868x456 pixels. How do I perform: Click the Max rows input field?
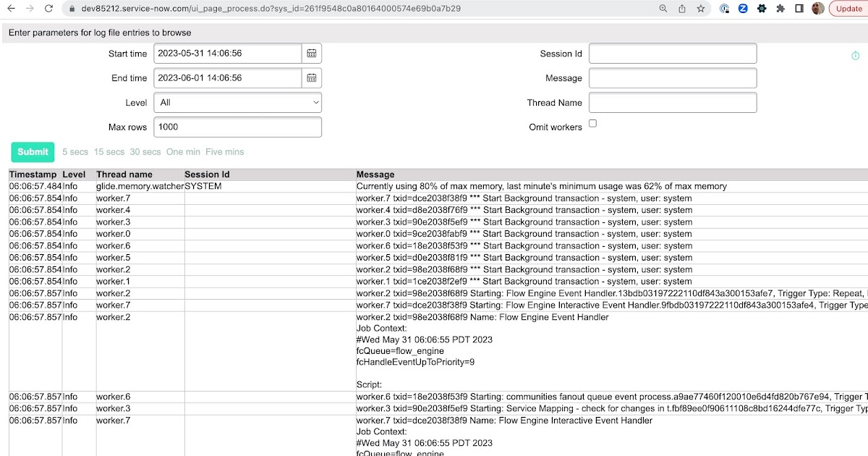tap(237, 127)
